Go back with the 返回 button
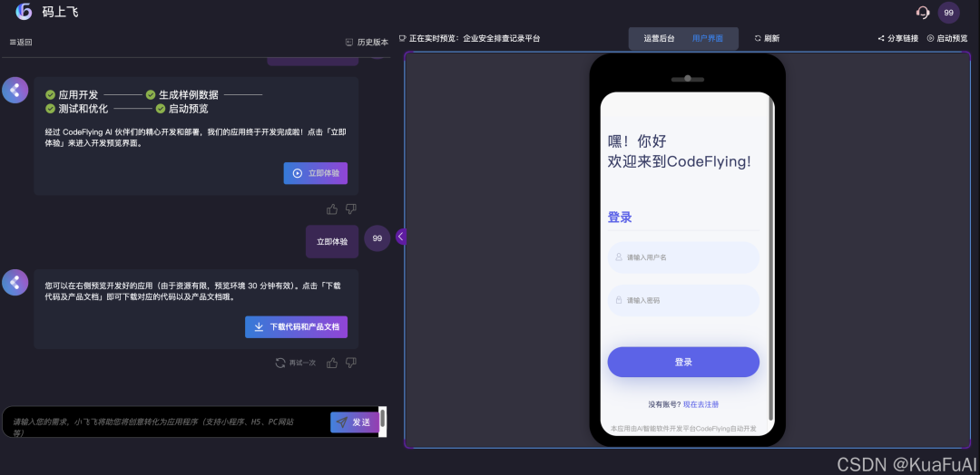This screenshot has height=475, width=980. point(21,43)
